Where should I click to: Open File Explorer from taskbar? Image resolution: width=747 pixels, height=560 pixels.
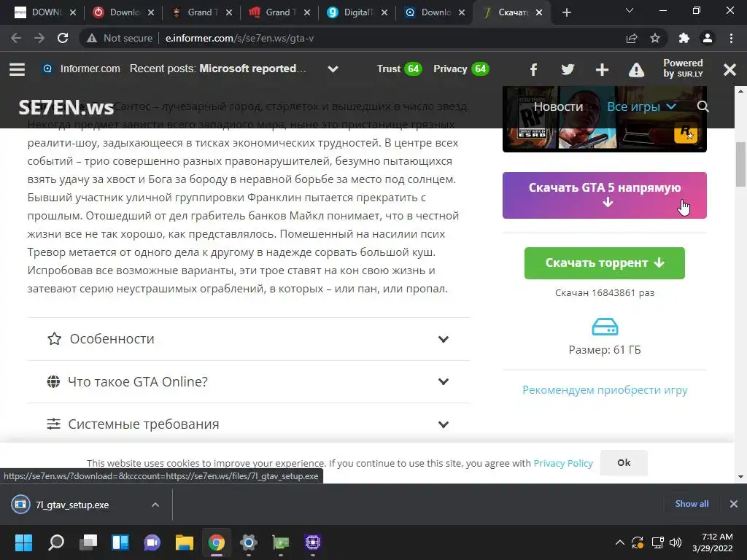click(185, 542)
